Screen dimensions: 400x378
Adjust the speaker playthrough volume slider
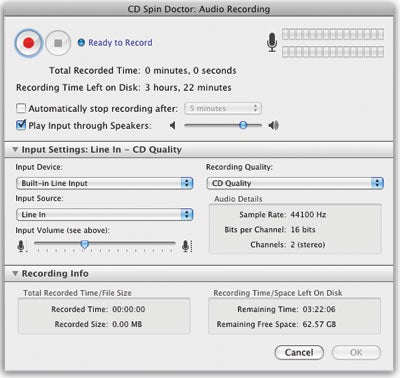coord(243,125)
